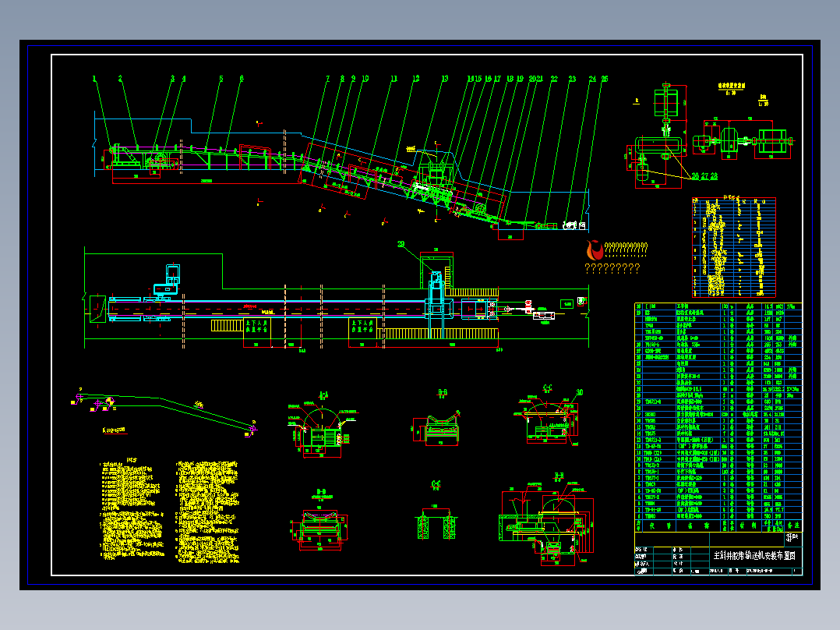Select callout number 7 label
840x630 pixels.
point(328,79)
